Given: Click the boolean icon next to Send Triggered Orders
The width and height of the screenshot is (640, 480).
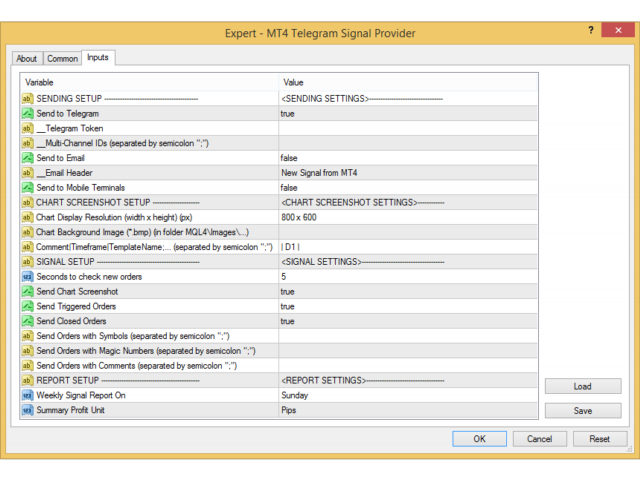Looking at the screenshot, I should [x=27, y=306].
